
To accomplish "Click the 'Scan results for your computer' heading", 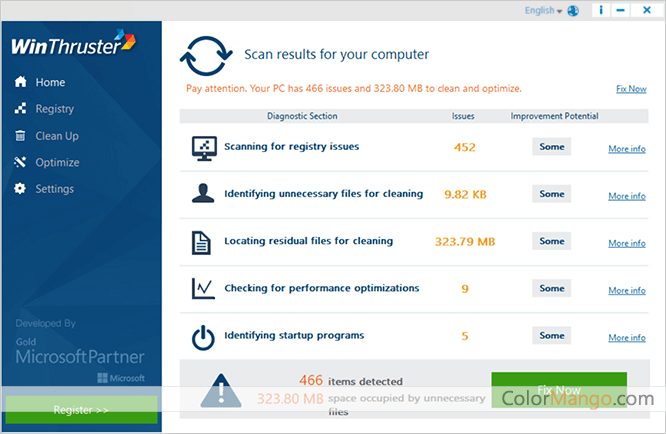I will [336, 54].
